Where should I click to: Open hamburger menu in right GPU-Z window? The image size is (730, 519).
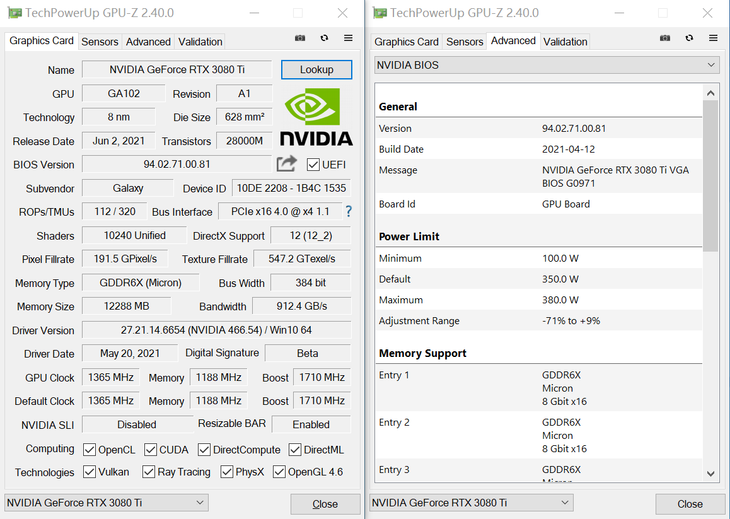point(713,38)
